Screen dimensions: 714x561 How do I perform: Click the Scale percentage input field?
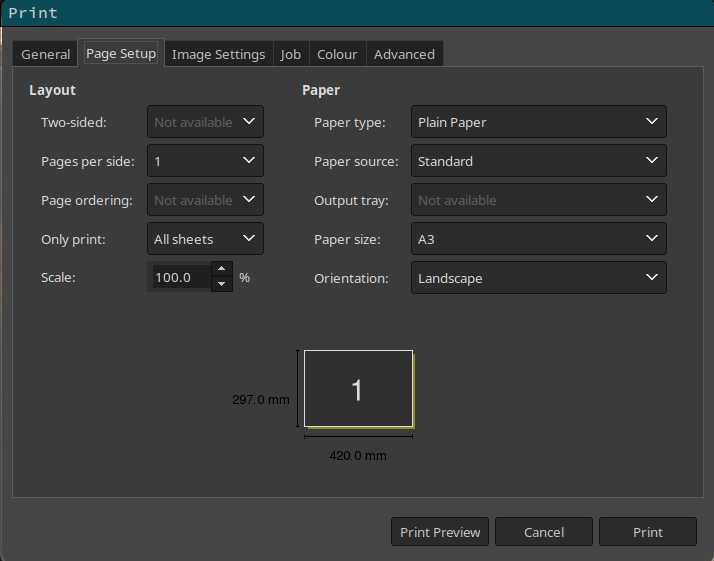click(179, 278)
